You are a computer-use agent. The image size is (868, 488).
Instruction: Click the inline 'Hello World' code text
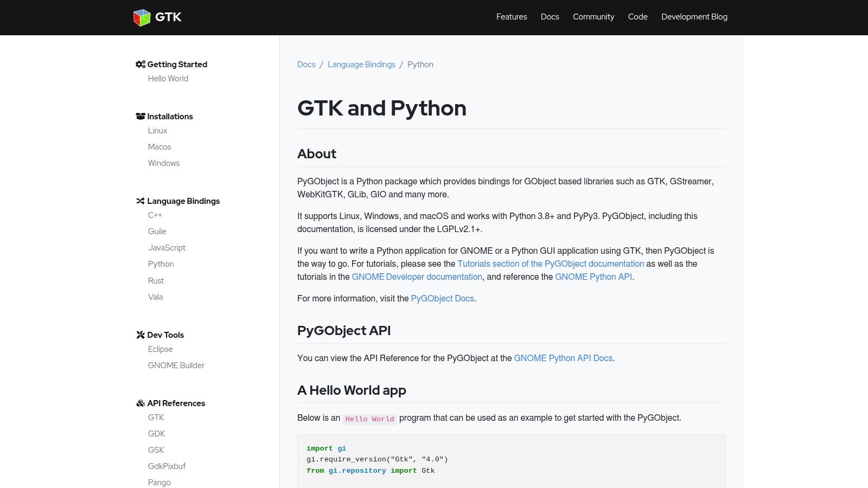370,419
